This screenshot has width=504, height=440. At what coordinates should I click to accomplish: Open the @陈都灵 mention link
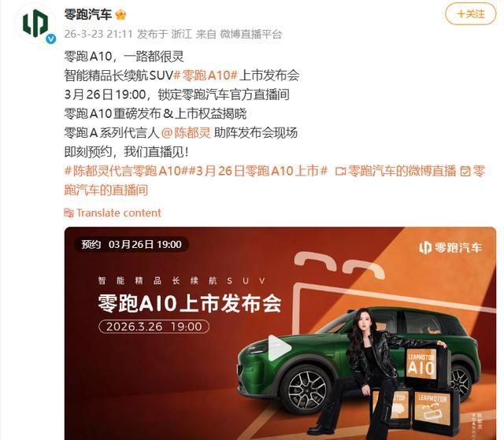pos(186,133)
